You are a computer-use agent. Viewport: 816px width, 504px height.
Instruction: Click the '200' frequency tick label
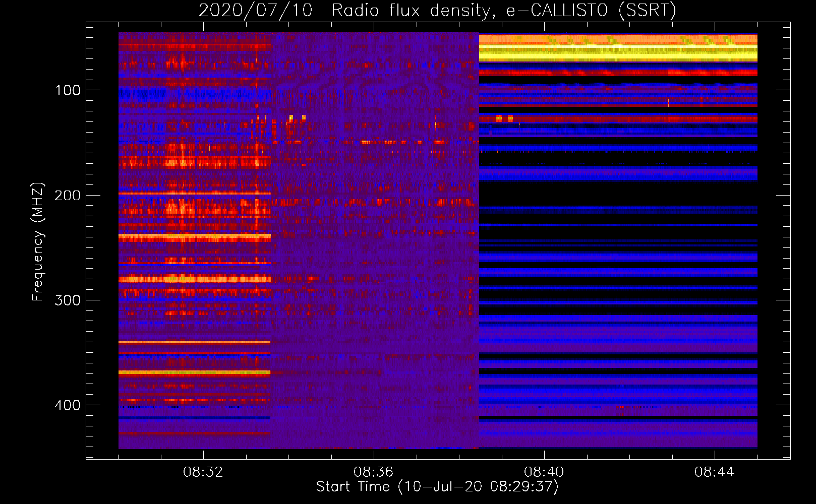click(68, 195)
